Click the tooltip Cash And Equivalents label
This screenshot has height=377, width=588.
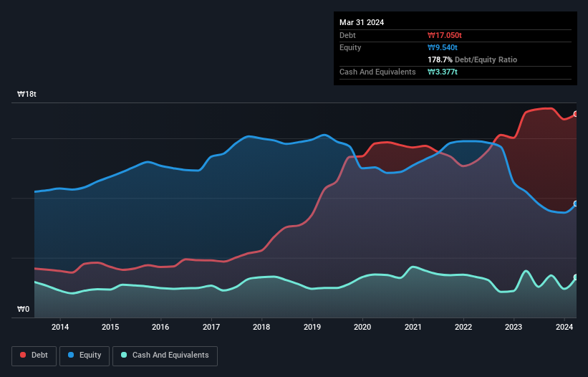pos(377,72)
